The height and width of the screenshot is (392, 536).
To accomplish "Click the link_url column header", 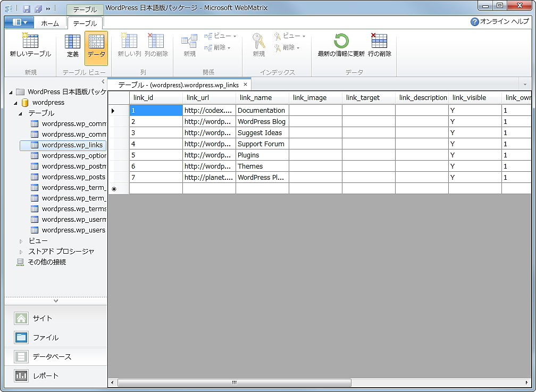I will [209, 97].
